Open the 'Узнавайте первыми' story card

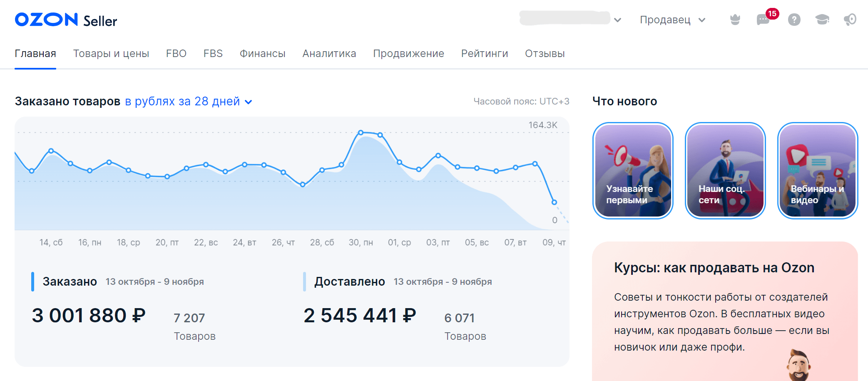point(633,171)
